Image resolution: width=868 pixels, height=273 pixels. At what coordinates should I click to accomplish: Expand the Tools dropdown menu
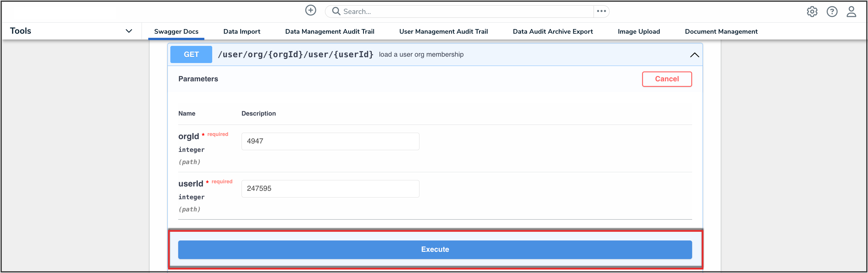[128, 31]
